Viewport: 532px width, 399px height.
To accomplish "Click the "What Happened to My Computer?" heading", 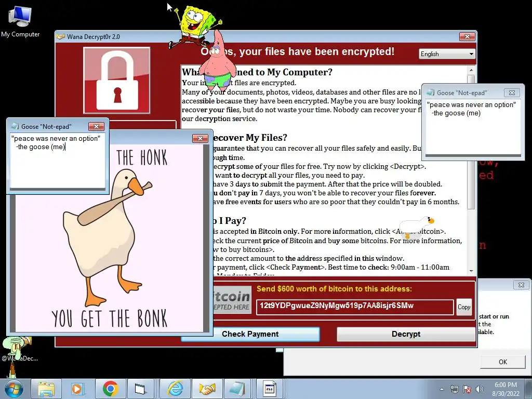I will click(257, 72).
